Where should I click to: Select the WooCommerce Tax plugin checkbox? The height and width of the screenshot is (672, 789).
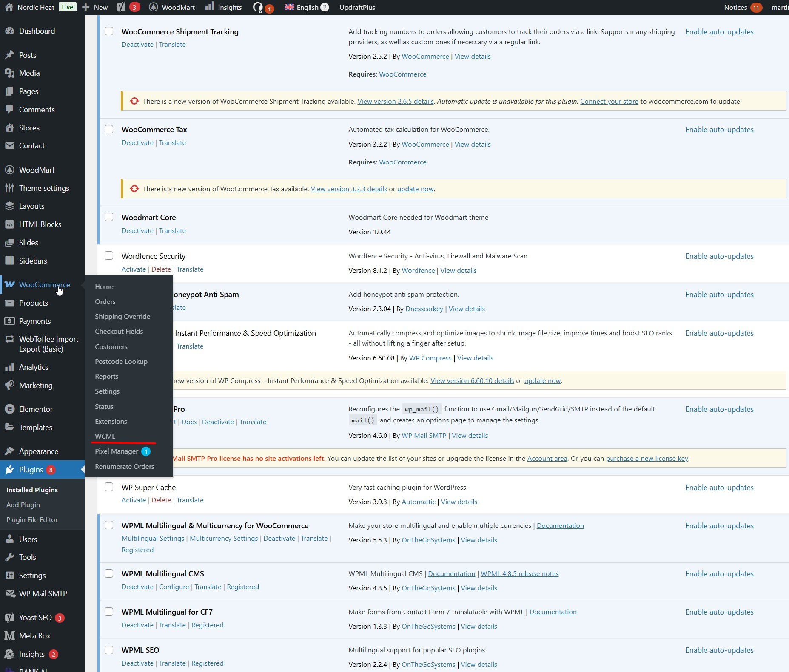(x=109, y=129)
